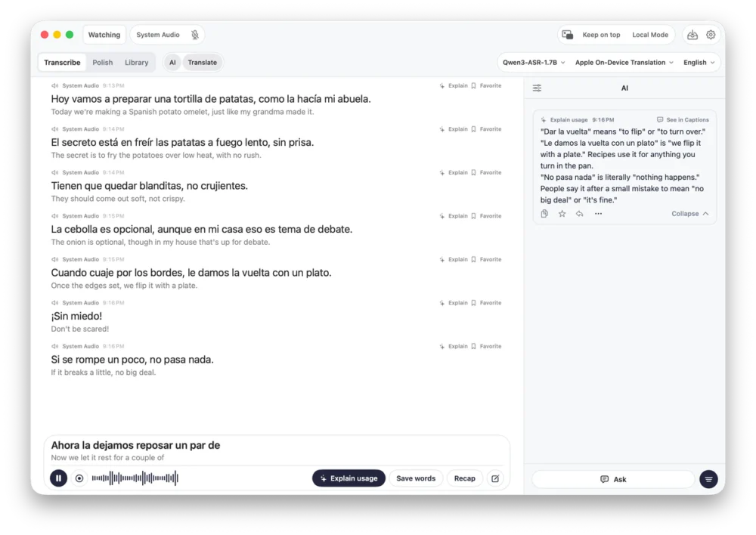Toggle Keep on top
Viewport: 756px width, 535px height.
[601, 35]
